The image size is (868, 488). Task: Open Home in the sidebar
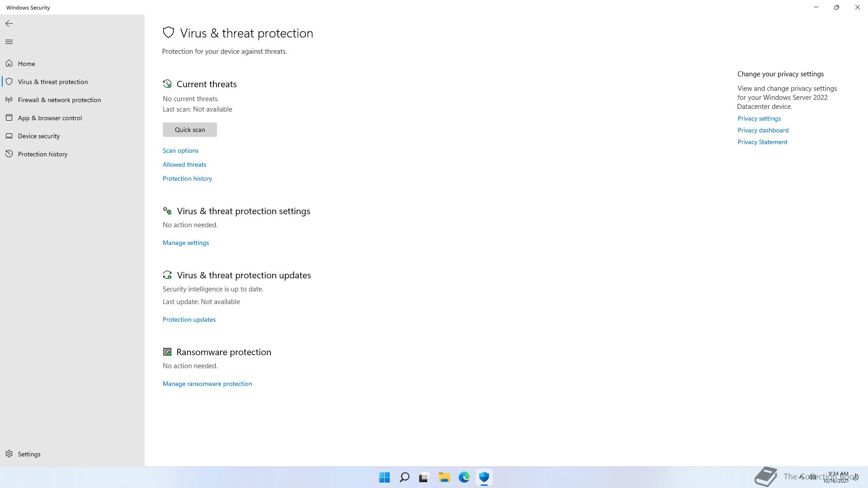coord(72,64)
